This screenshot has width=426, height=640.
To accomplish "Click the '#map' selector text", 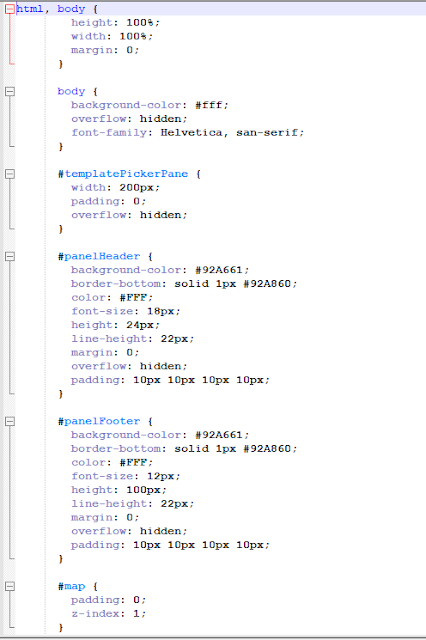I will pos(71,586).
